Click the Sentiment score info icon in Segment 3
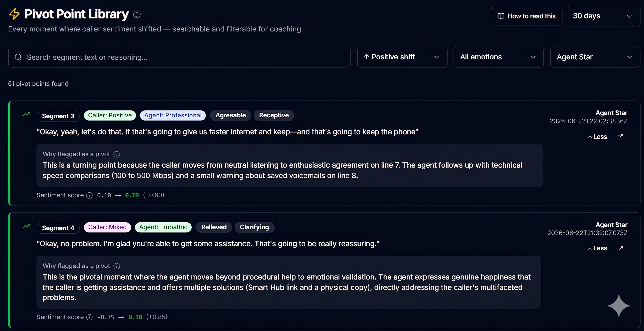The image size is (644, 331). (x=89, y=195)
